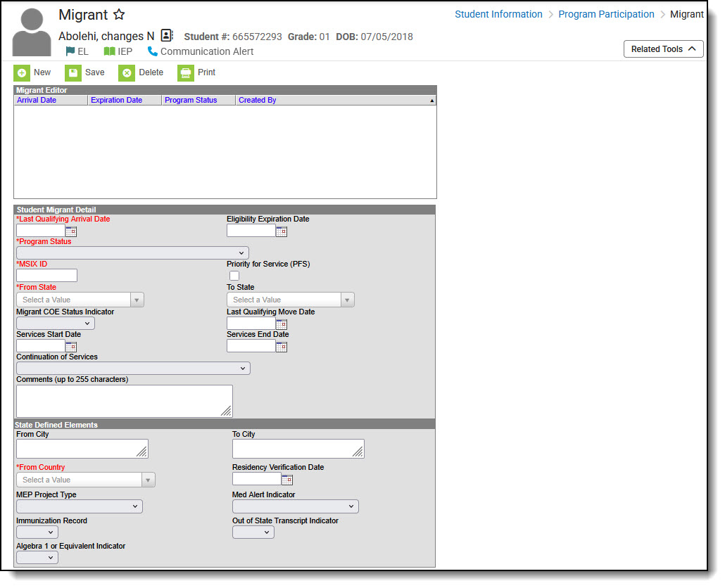
Task: Click the Comments box resize handle
Action: click(x=227, y=411)
